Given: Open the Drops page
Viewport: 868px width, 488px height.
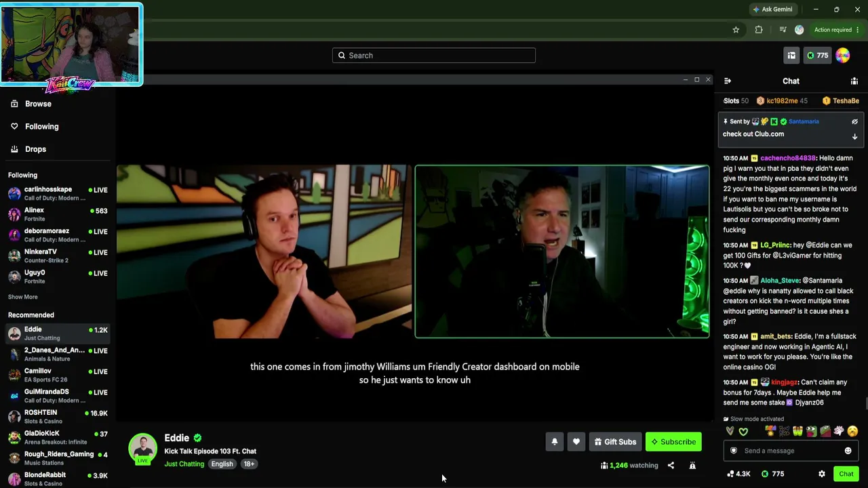Looking at the screenshot, I should coord(28,149).
